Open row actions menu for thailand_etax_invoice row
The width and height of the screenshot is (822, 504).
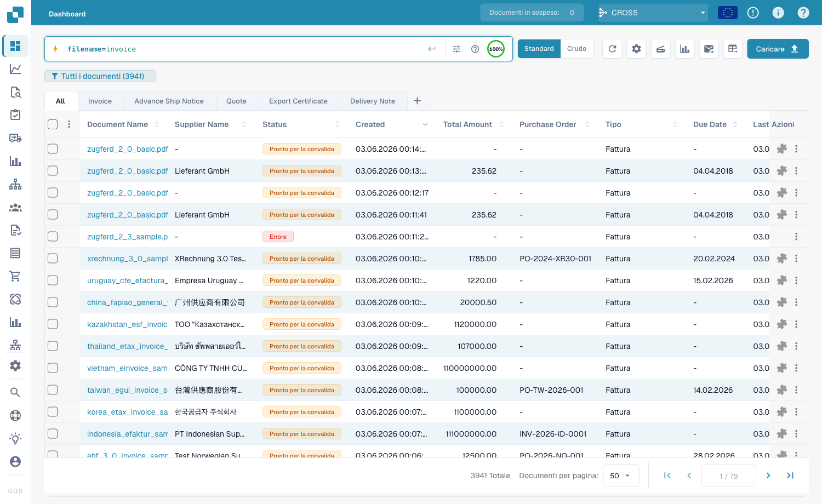796,346
